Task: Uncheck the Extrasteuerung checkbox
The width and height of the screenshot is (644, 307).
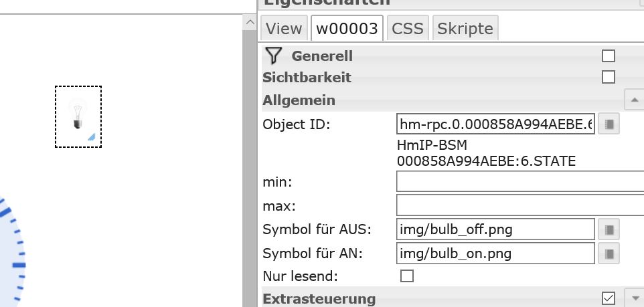Action: click(609, 298)
